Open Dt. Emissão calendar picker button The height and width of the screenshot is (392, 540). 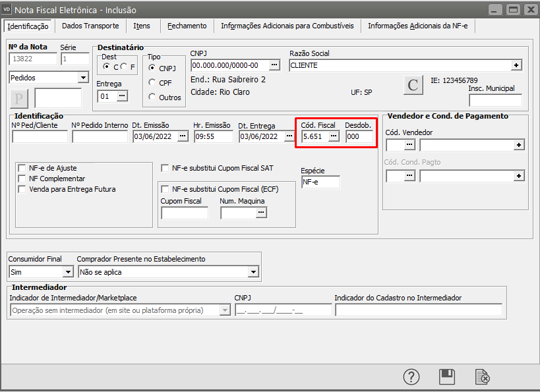183,136
